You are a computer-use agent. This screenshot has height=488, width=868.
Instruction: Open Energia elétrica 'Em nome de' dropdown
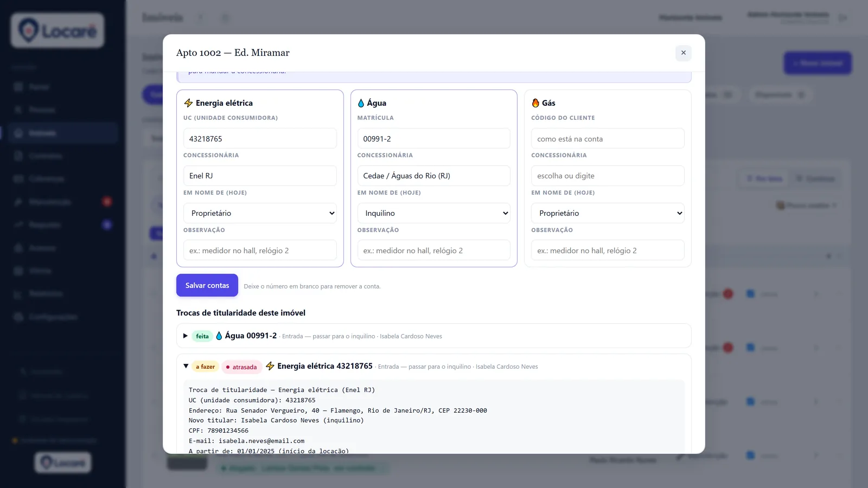point(260,213)
